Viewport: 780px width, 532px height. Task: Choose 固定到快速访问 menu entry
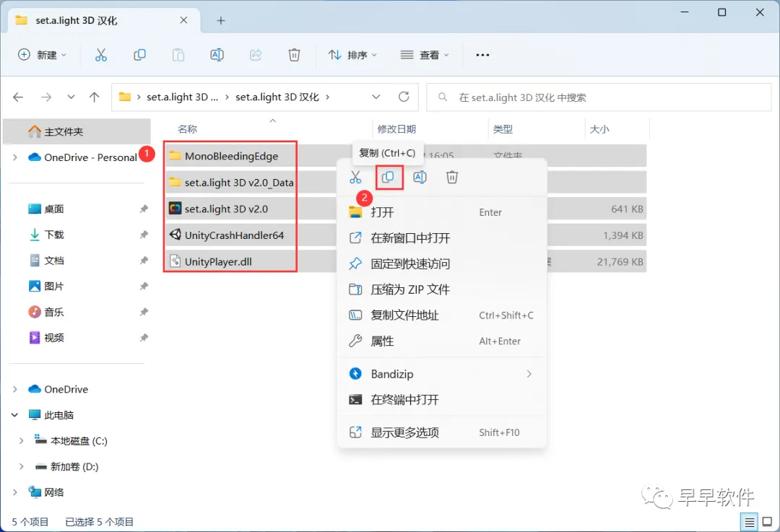pyautogui.click(x=442, y=264)
